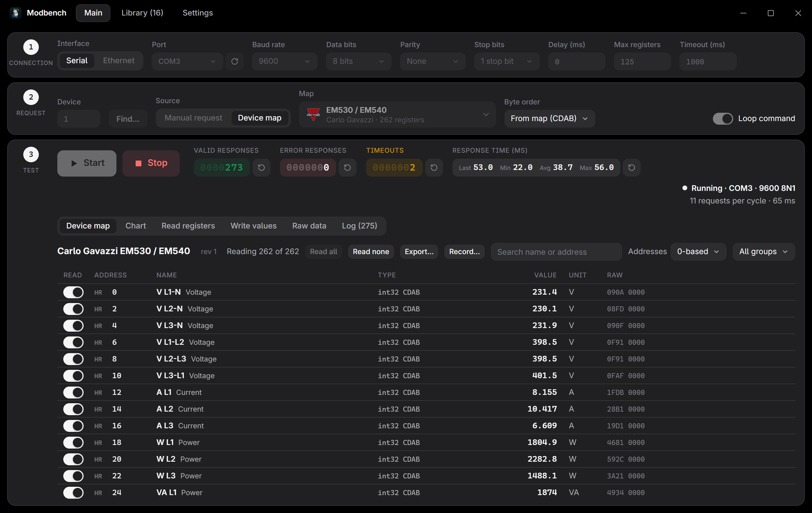Open the All groups filter dropdown
The image size is (812, 513).
click(x=763, y=252)
